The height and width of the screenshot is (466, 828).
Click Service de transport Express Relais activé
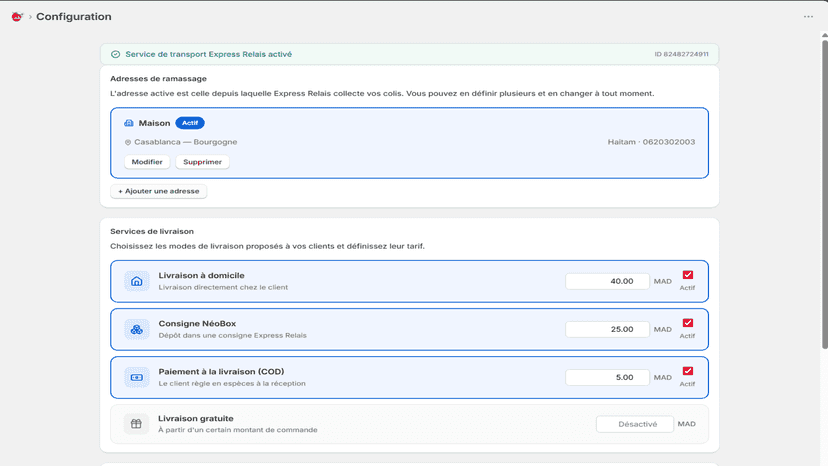[x=209, y=54]
